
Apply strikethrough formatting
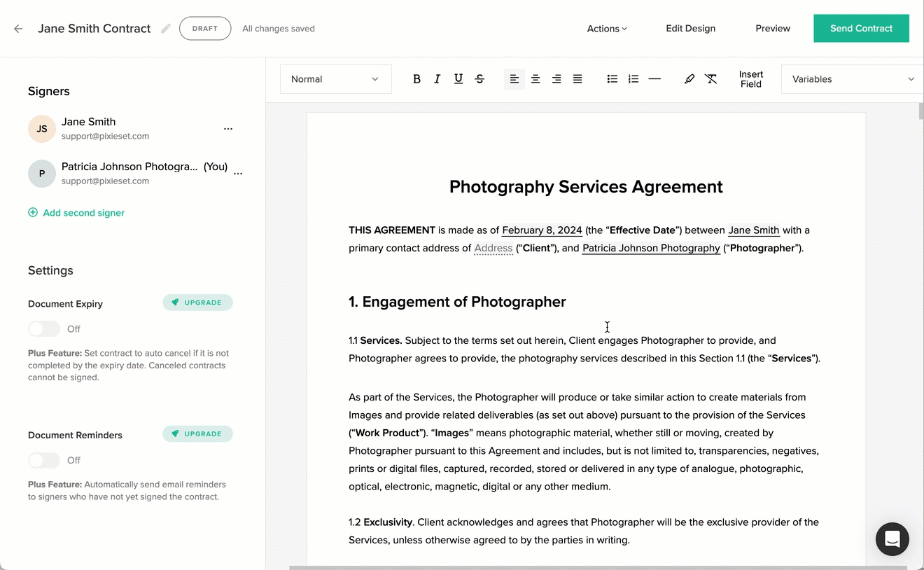tap(479, 78)
